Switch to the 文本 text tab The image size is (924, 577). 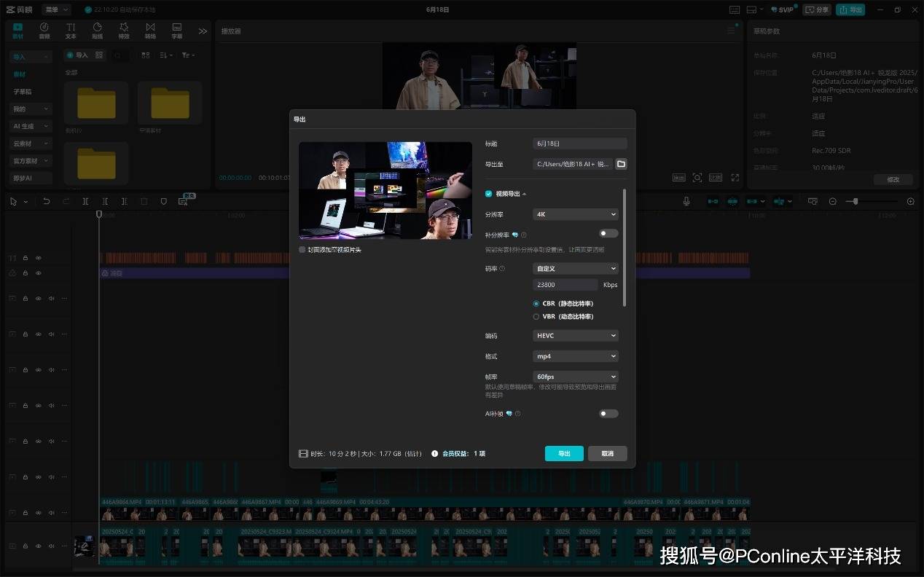pos(71,31)
